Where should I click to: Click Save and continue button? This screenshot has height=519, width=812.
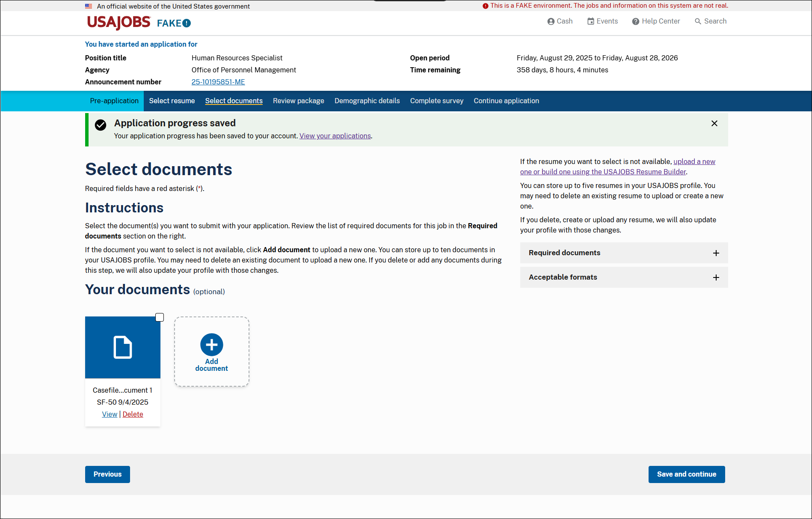point(687,474)
